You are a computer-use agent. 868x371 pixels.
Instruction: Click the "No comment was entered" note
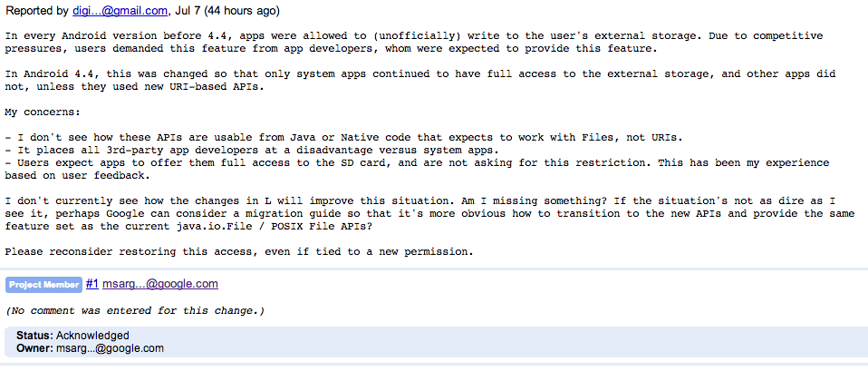coord(135,310)
